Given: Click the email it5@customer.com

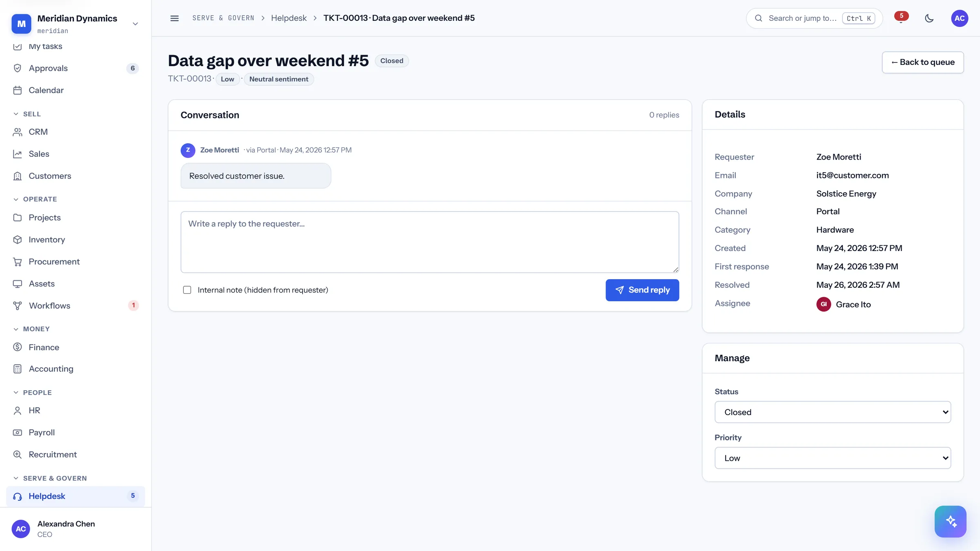Looking at the screenshot, I should (x=852, y=175).
